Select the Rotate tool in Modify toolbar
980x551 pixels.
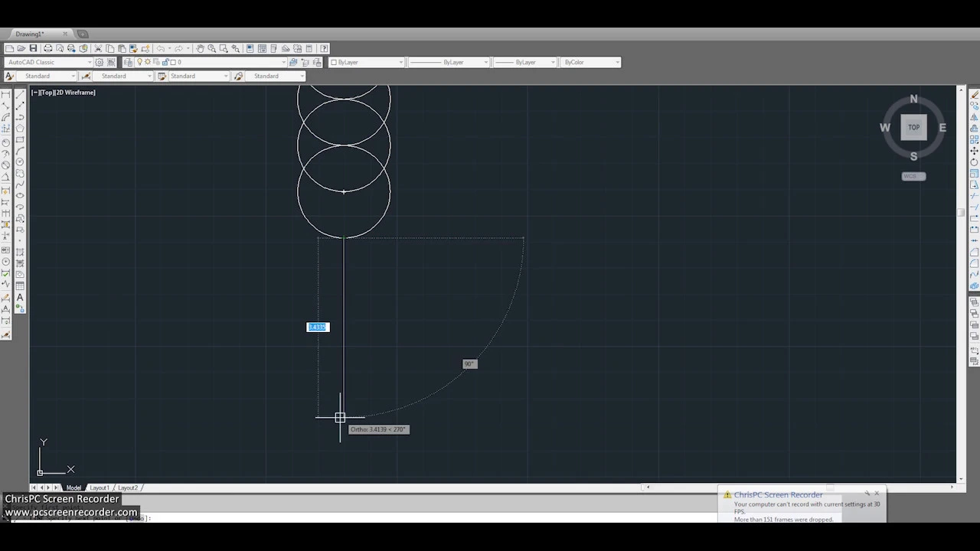[x=975, y=161]
